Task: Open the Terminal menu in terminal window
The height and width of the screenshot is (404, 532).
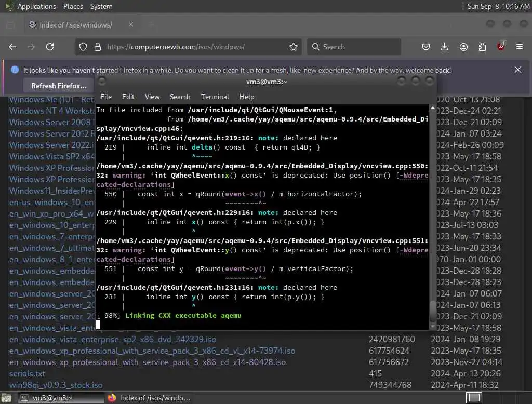Action: coord(215,97)
